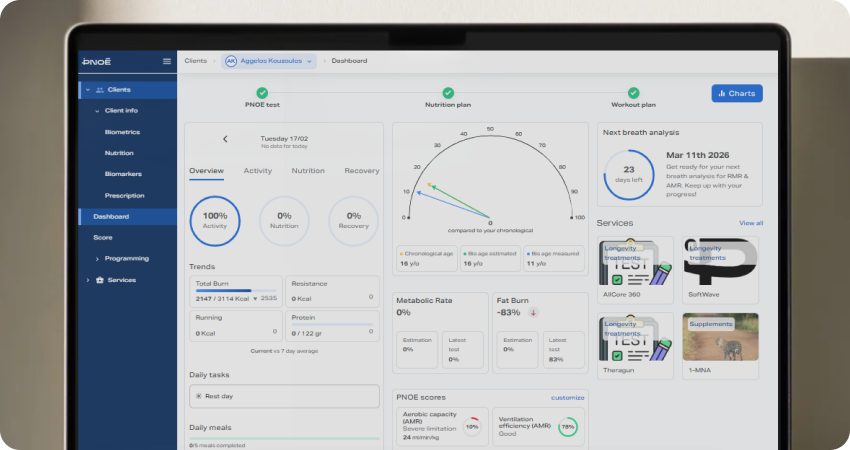Go to previous day with back arrow
850x450 pixels.
(225, 139)
